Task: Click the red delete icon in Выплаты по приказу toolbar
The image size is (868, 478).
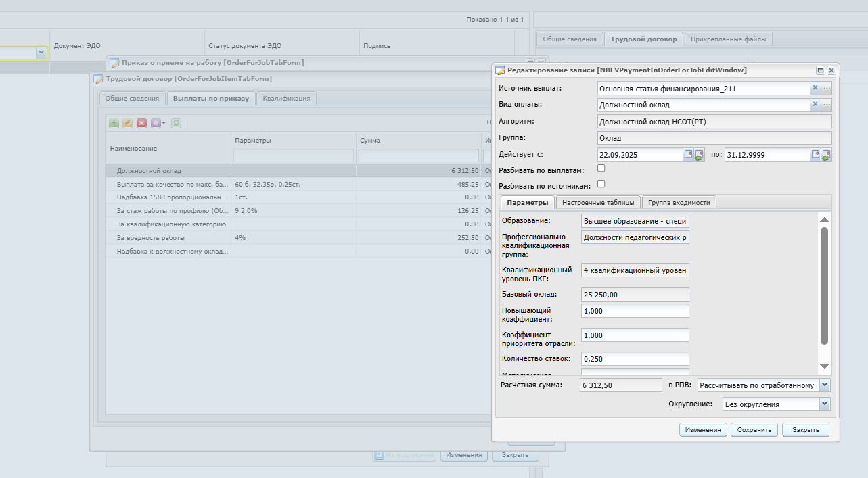Action: tap(141, 123)
